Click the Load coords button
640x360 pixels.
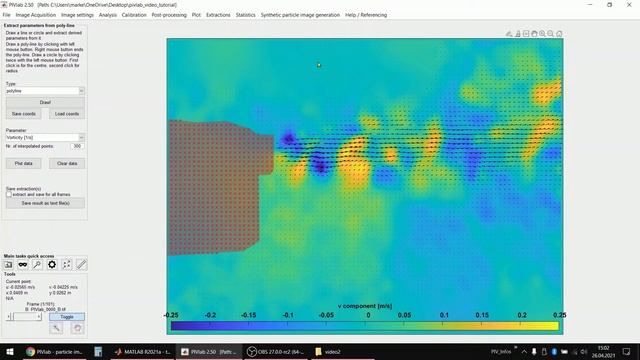click(67, 114)
